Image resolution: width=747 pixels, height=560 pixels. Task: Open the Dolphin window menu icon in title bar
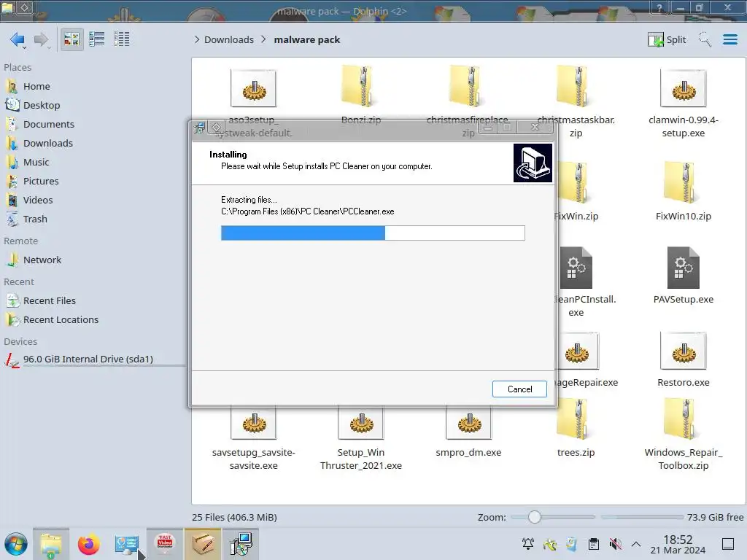click(x=7, y=7)
